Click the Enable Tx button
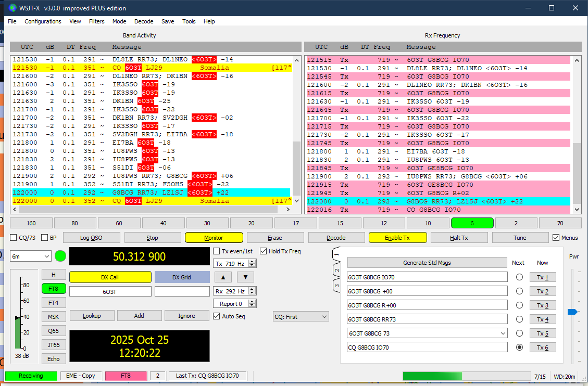Screen dimensions: 588x386 click(x=397, y=238)
